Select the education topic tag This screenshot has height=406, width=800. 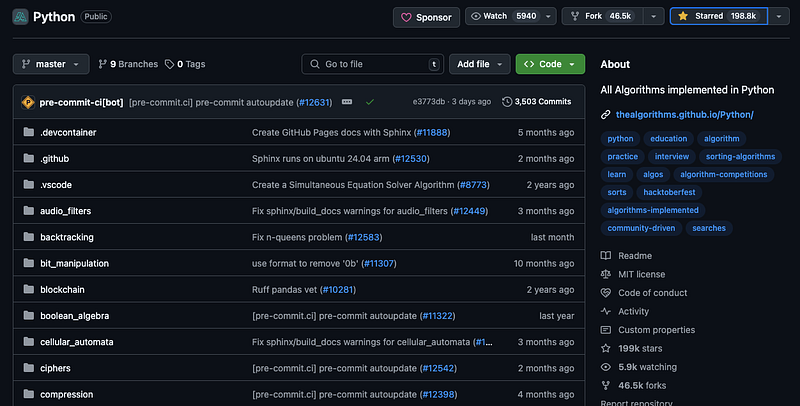[668, 139]
